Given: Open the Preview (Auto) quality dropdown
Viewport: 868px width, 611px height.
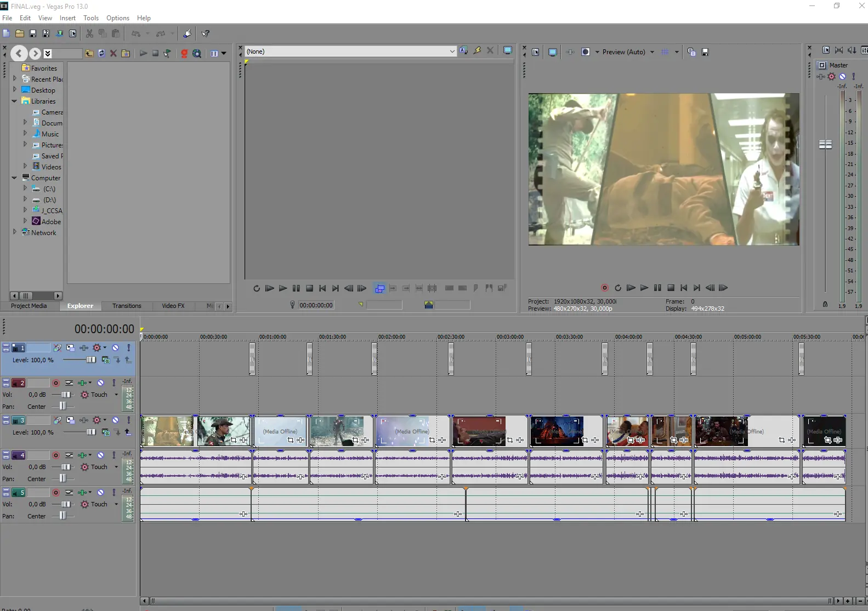Looking at the screenshot, I should coord(652,52).
